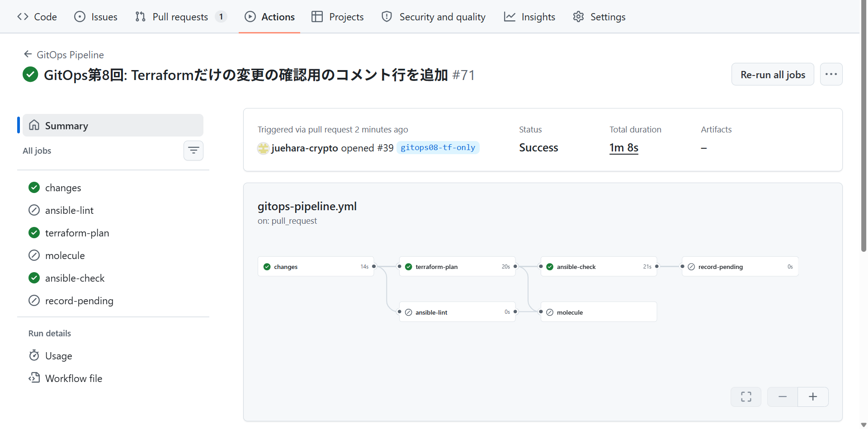868x429 pixels.
Task: Open repository Settings tab
Action: 599,17
